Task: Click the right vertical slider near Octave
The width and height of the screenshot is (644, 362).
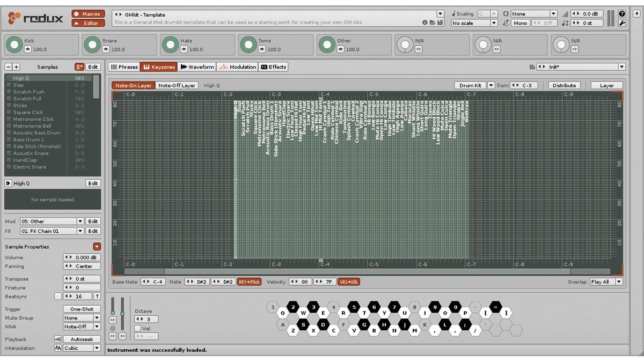Action: pos(122,314)
